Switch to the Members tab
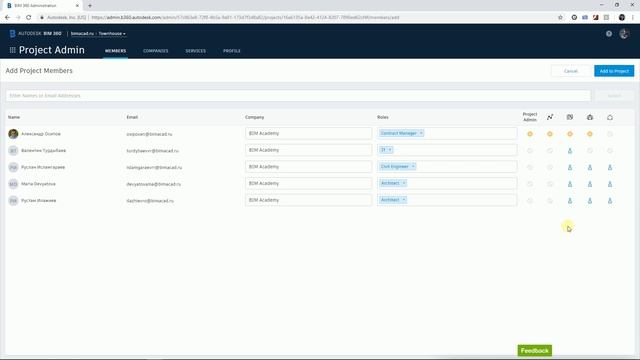The width and height of the screenshot is (640, 360). (x=116, y=51)
